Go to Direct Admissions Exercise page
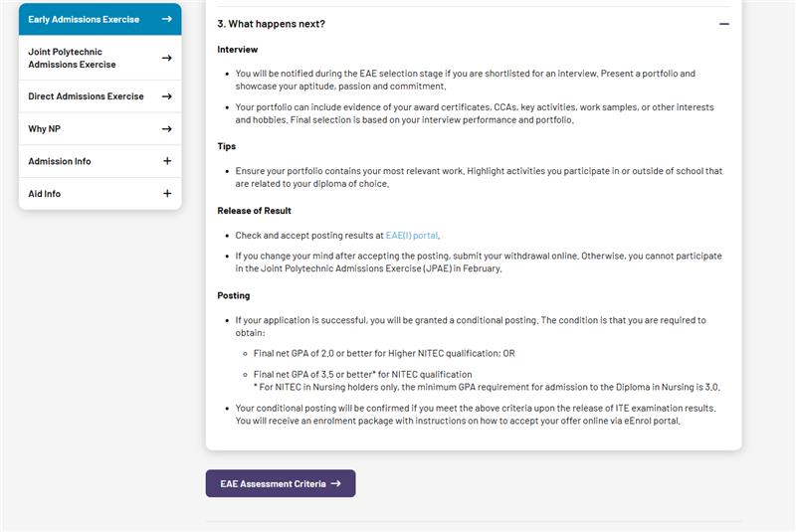The image size is (796, 532). (x=86, y=96)
